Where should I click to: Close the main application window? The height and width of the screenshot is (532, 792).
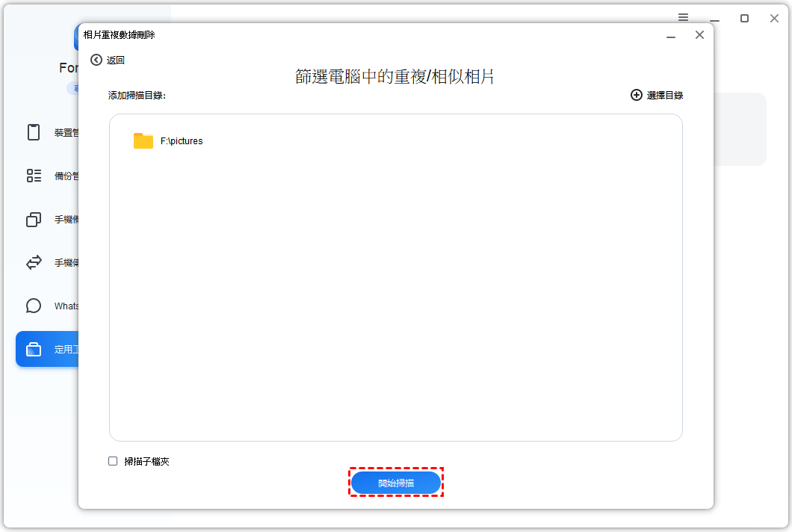point(774,18)
